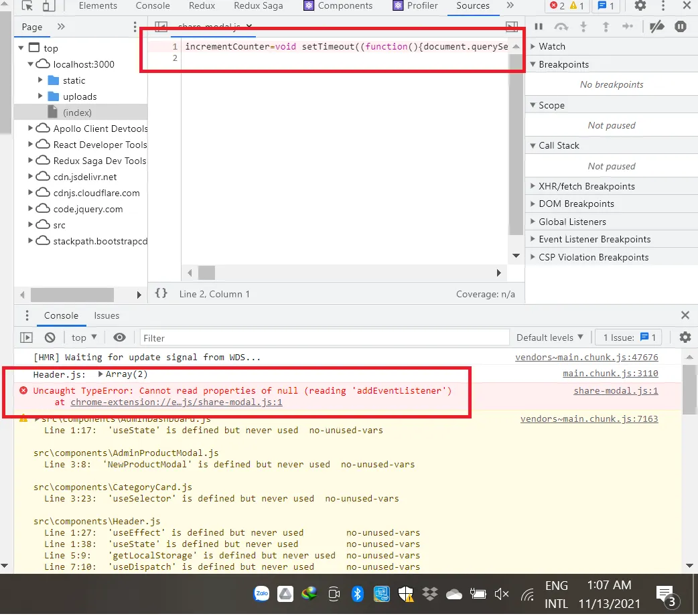Click the 1 Issue button in console
Viewport: 698px width, 616px height.
pyautogui.click(x=629, y=337)
